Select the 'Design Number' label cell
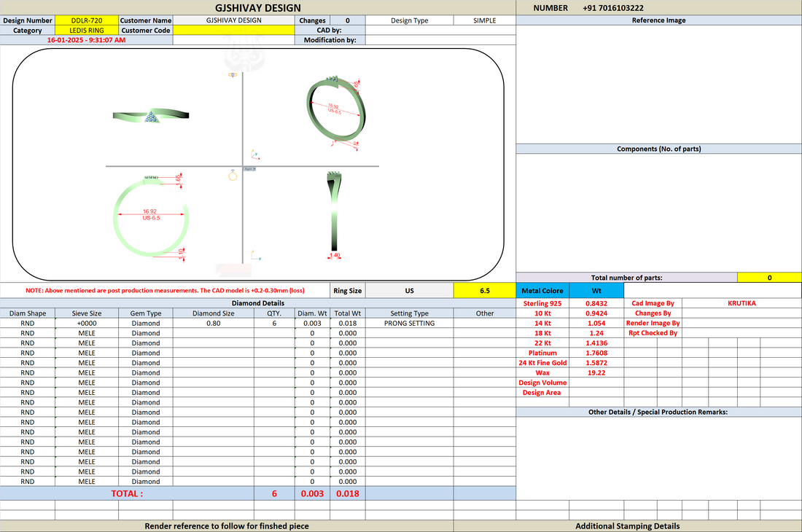 28,20
